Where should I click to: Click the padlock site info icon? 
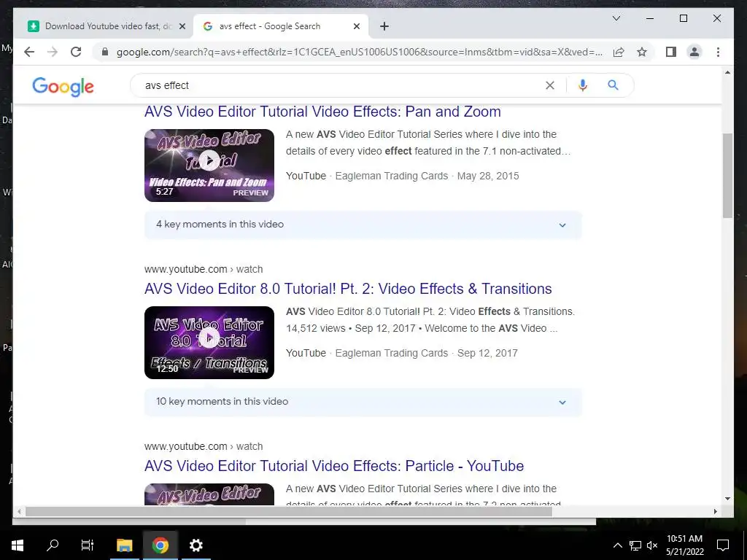(105, 52)
